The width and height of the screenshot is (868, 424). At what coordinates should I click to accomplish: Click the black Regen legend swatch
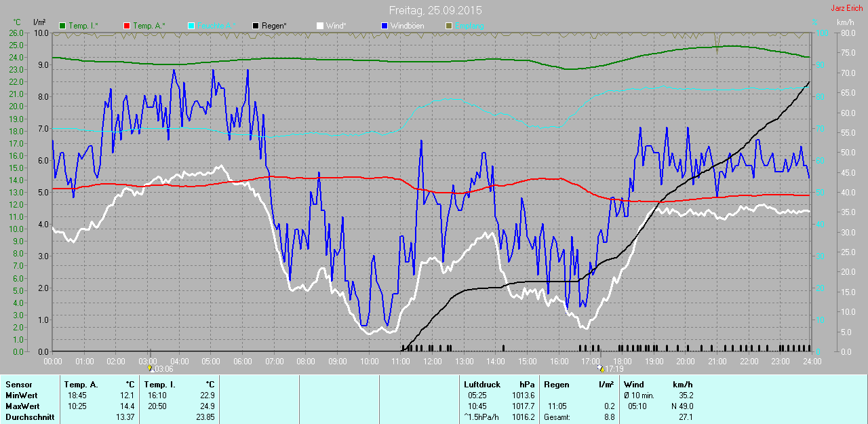tap(256, 26)
